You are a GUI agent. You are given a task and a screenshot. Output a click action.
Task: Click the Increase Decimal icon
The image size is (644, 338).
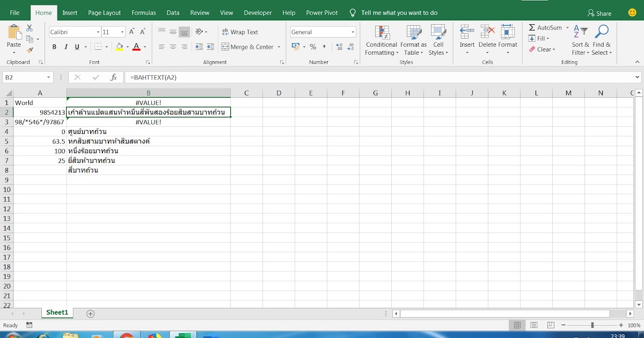point(338,47)
